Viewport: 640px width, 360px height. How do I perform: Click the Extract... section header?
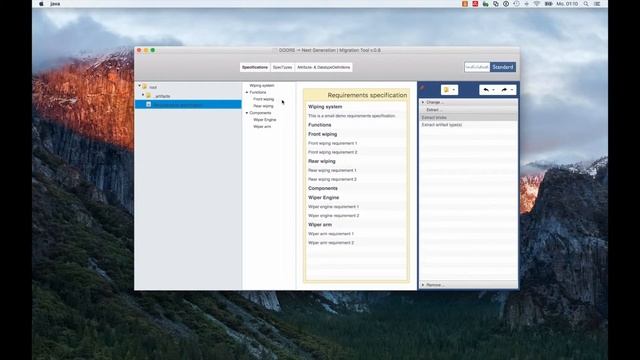468,110
